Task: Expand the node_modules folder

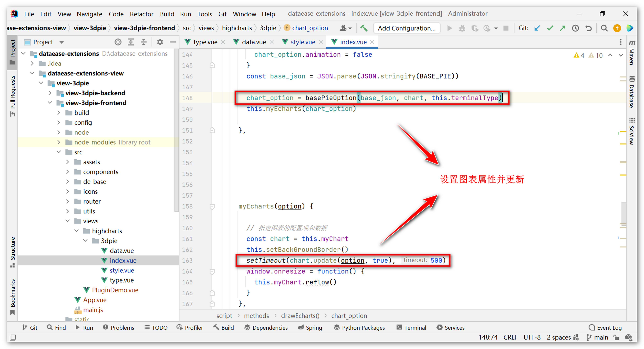Action: click(x=59, y=142)
